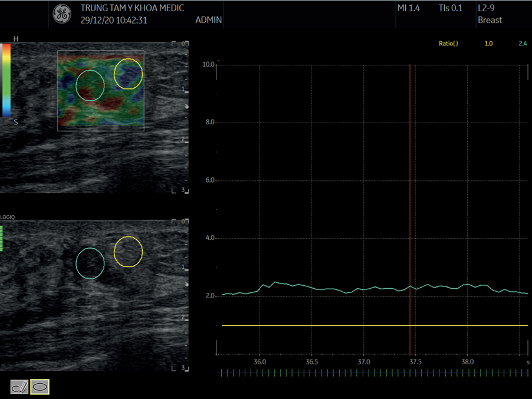Click the Ratio label above the graph
Viewport: 532px width, 399px height.
coord(448,44)
